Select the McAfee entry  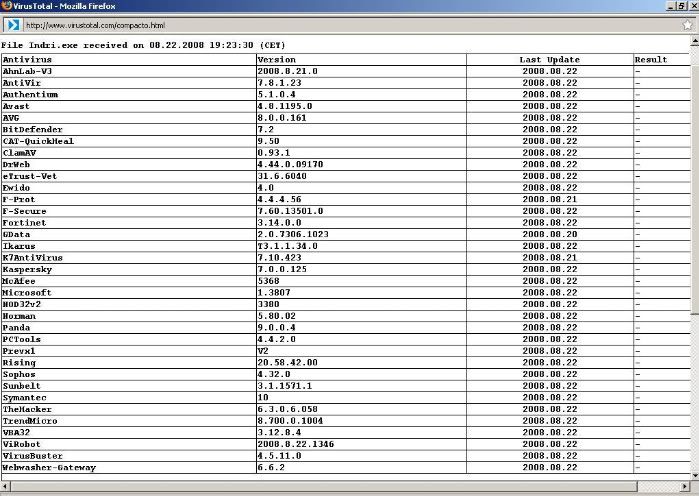pyautogui.click(x=19, y=281)
